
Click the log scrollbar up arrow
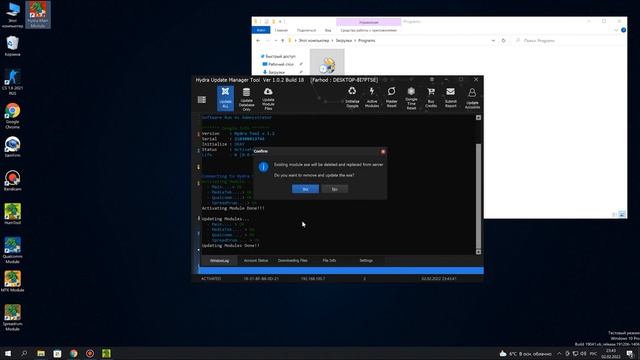478,118
